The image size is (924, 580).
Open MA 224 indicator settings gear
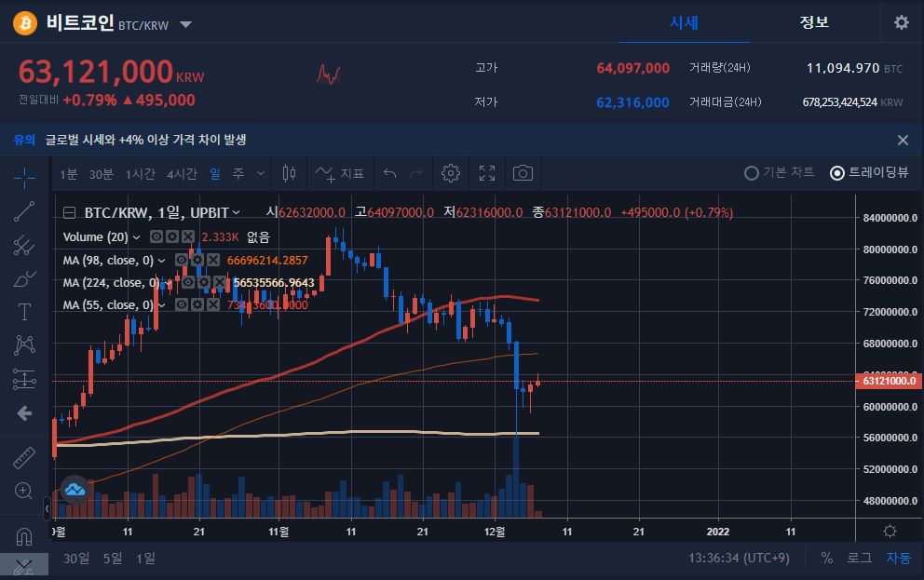204,282
